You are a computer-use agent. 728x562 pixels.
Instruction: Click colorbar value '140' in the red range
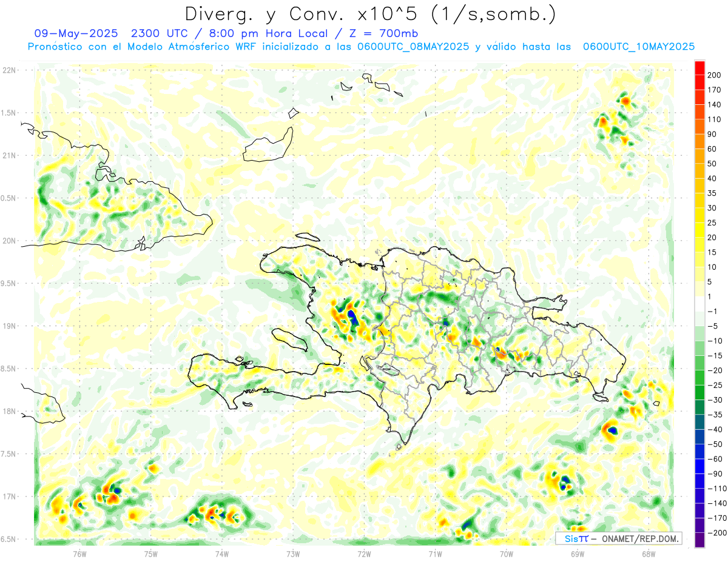point(715,105)
